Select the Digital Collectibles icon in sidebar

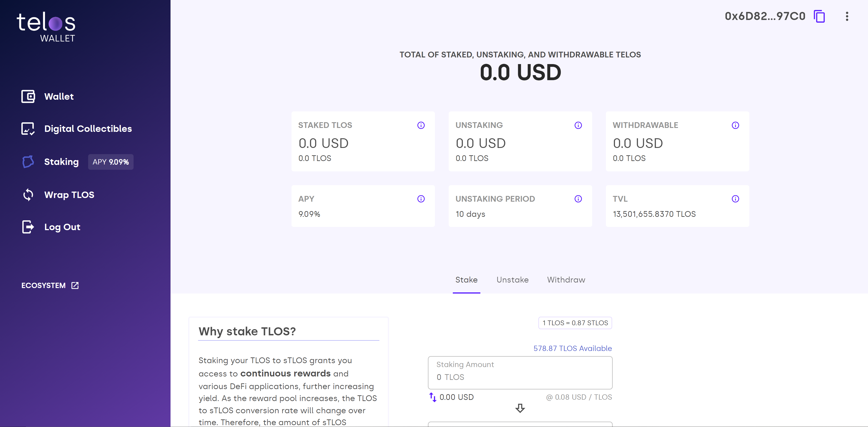coord(28,128)
